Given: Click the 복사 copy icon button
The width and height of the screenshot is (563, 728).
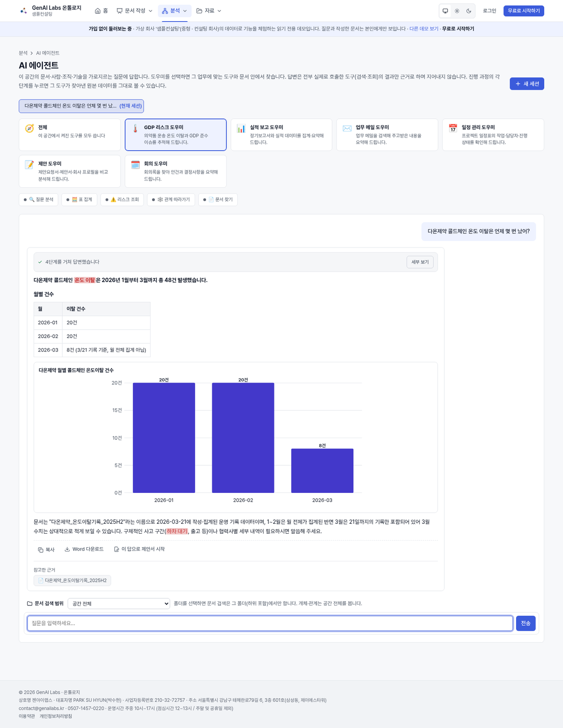Looking at the screenshot, I should [x=46, y=550].
